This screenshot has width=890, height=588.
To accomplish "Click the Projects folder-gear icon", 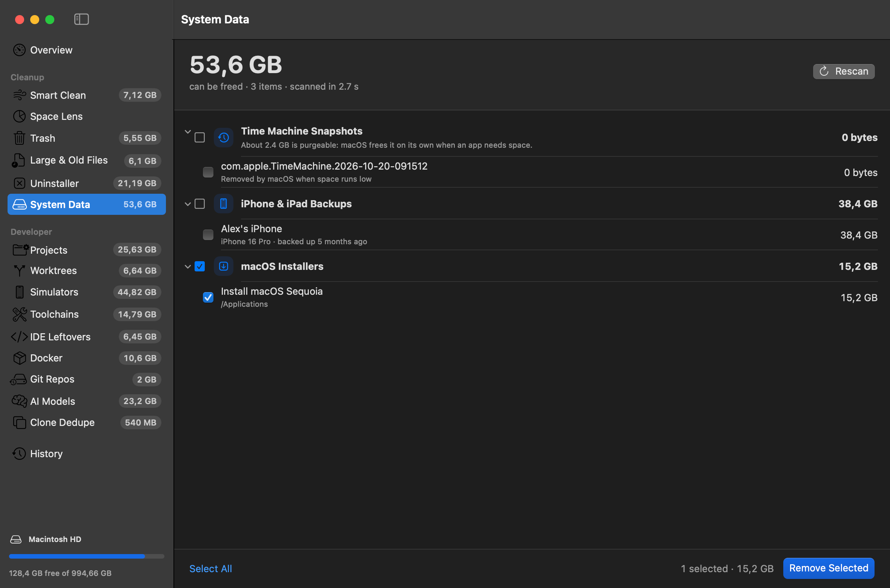I will point(20,250).
